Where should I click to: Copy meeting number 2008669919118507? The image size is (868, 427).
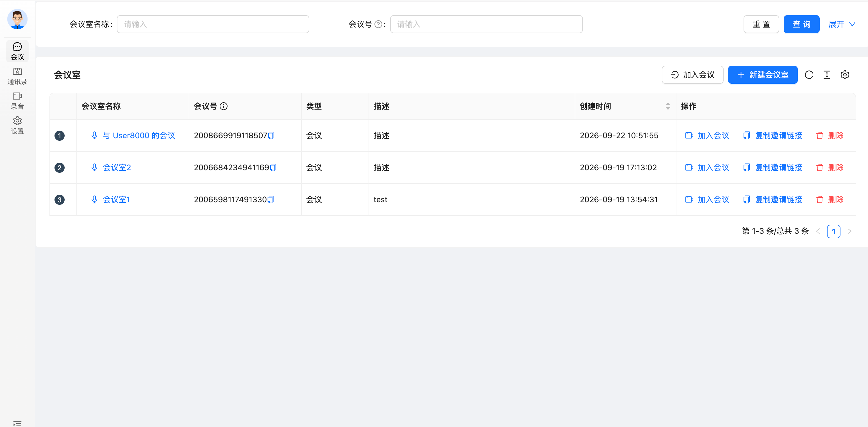pos(271,135)
